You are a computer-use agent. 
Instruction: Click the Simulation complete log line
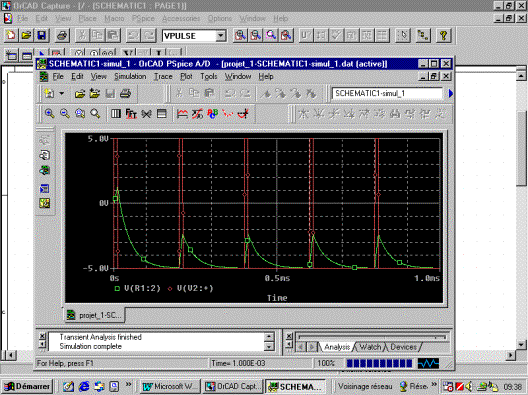91,347
